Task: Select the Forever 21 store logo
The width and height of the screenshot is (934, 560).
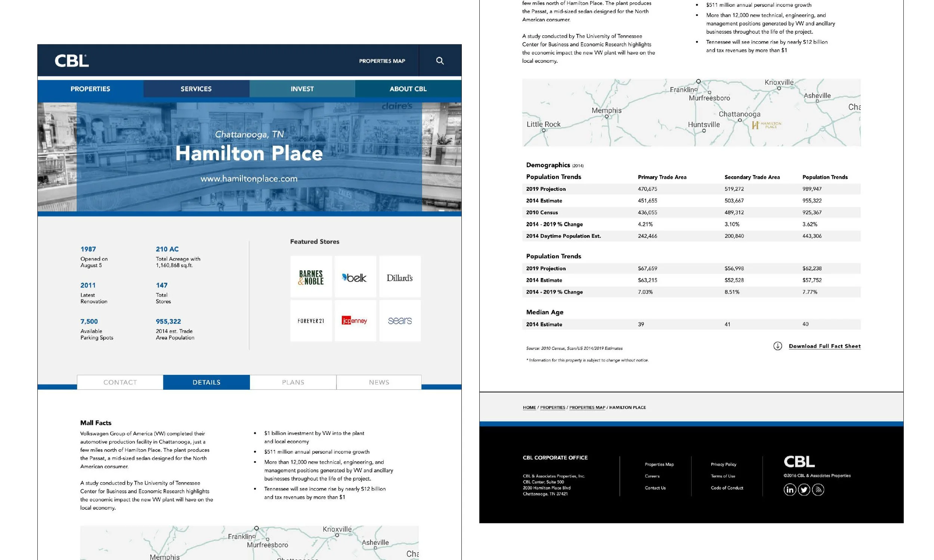Action: coord(311,321)
